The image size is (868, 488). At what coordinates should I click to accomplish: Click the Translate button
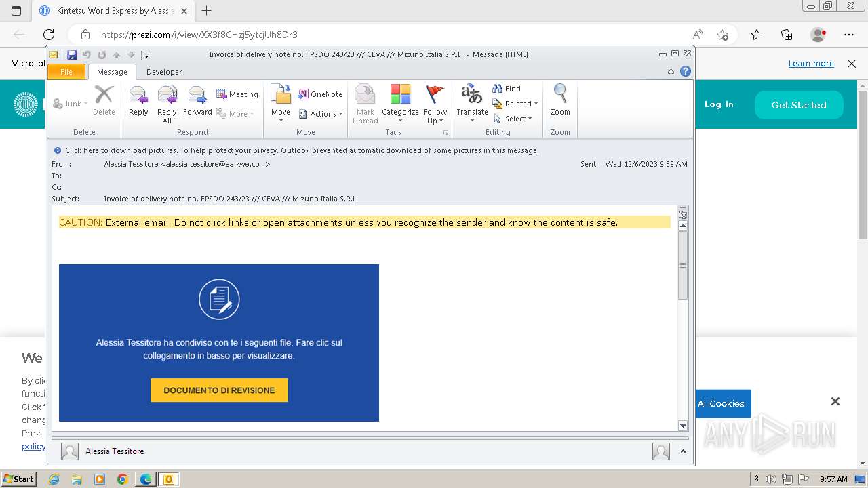472,104
